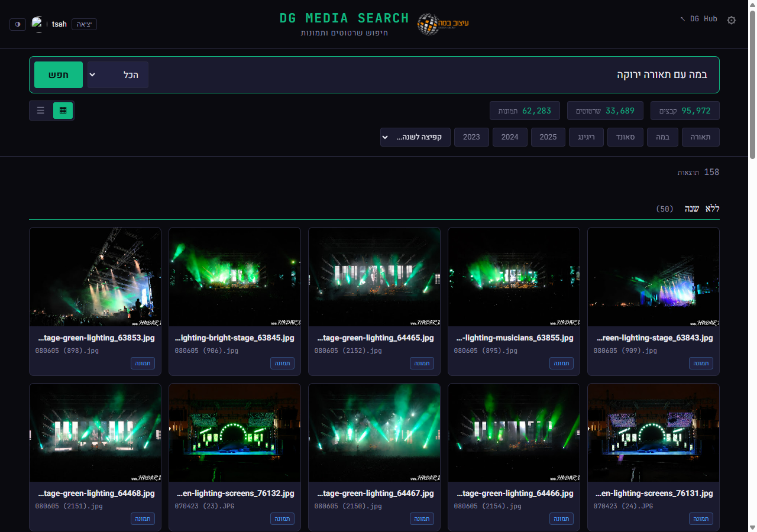Open thumbnail of 070423 (23).JPG
The width and height of the screenshot is (757, 532).
(x=235, y=433)
